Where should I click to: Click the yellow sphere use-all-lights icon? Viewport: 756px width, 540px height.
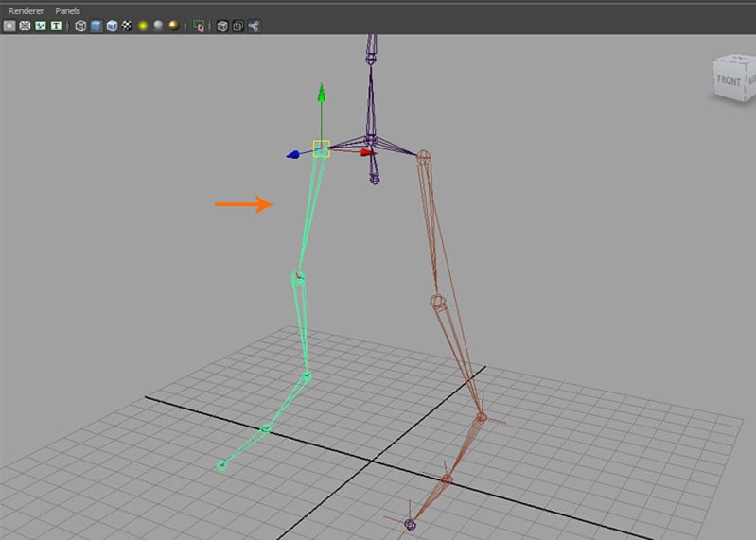pyautogui.click(x=142, y=26)
